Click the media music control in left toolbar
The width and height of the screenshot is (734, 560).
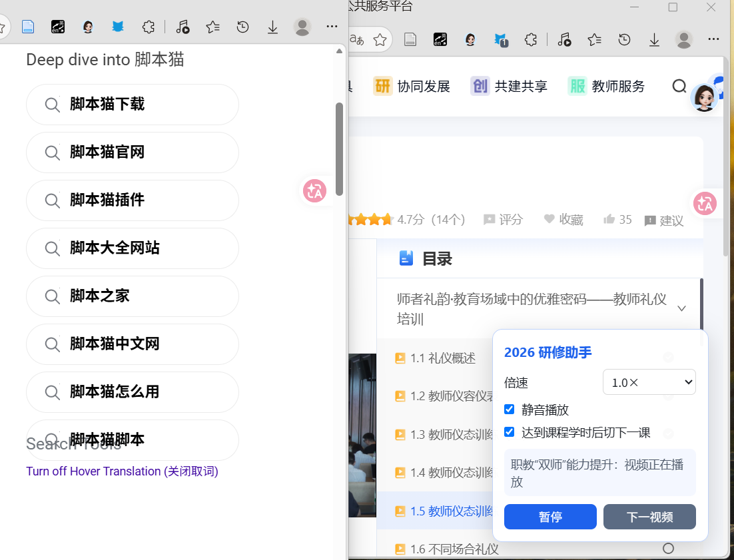[x=183, y=27]
